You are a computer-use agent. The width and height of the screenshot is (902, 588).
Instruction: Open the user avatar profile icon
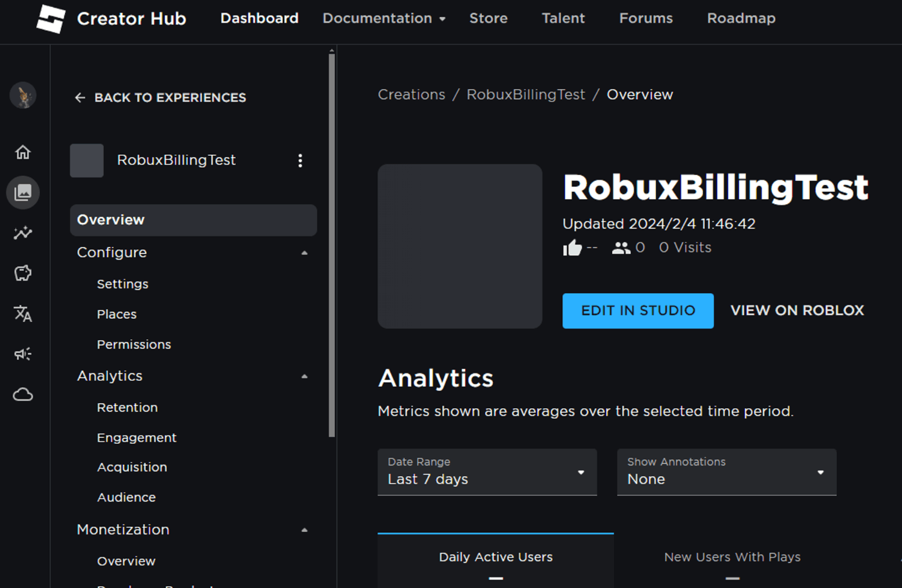pyautogui.click(x=23, y=96)
